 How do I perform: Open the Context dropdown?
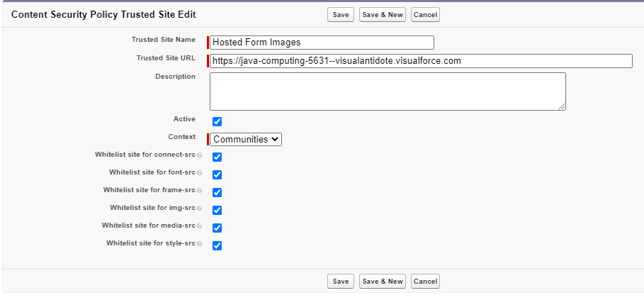pyautogui.click(x=246, y=140)
